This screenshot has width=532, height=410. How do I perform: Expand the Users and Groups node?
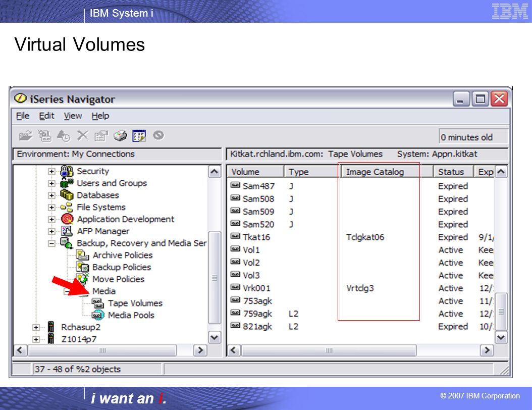point(51,183)
